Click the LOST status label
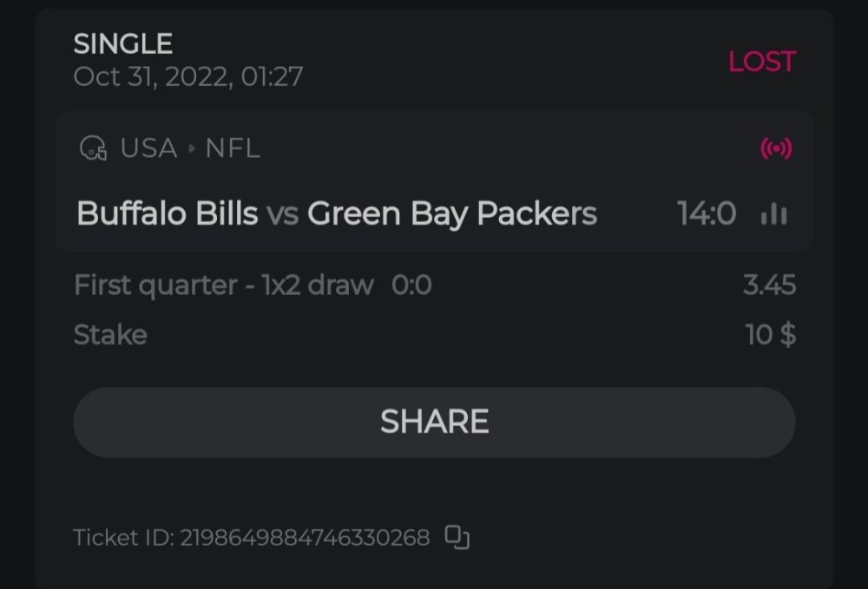 (x=761, y=62)
